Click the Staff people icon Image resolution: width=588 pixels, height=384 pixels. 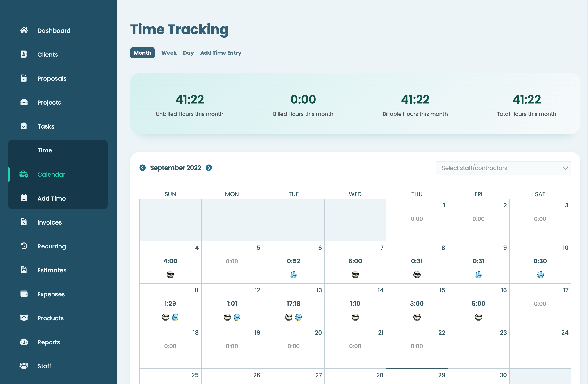pos(24,366)
